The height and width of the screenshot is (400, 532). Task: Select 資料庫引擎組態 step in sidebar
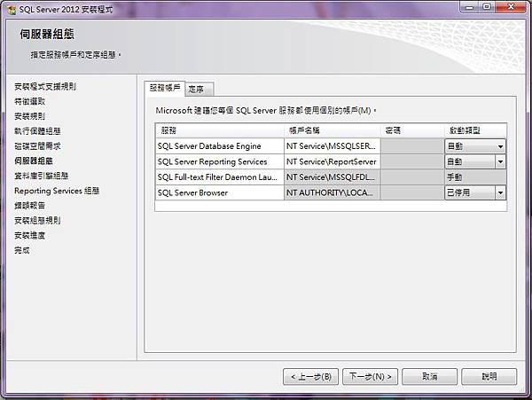41,176
